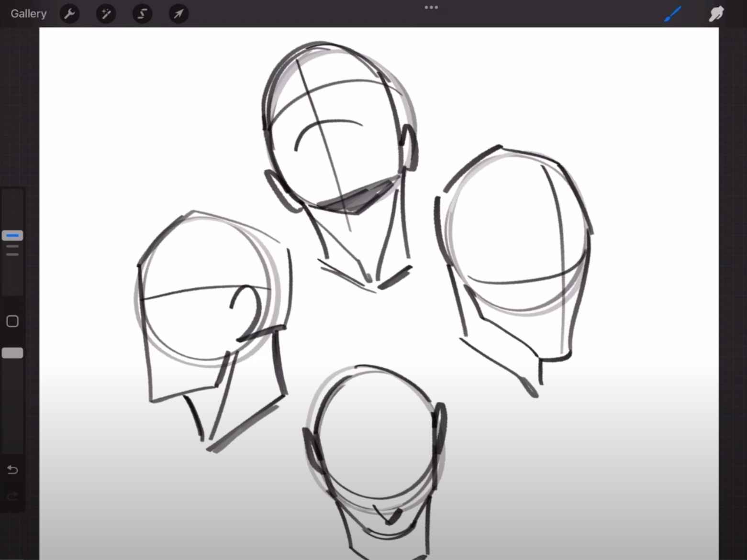This screenshot has width=747, height=560.
Task: Open the Gallery
Action: [28, 13]
